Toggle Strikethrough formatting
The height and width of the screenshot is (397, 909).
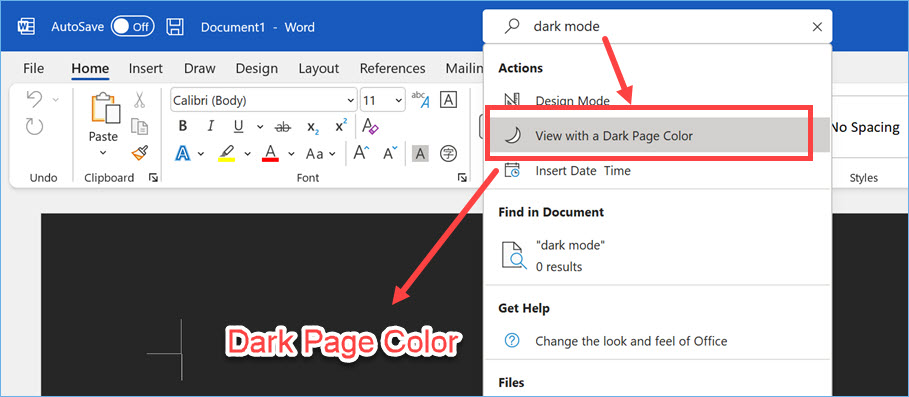click(x=282, y=126)
